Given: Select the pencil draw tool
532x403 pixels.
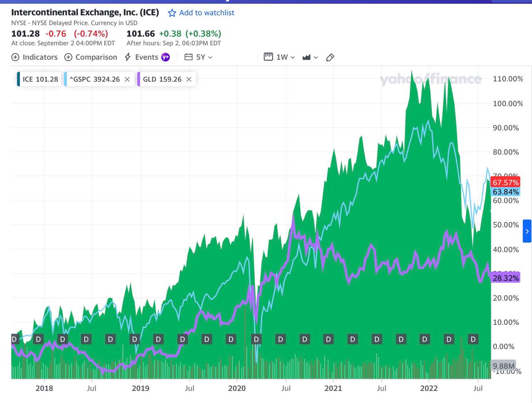Looking at the screenshot, I should tap(330, 57).
